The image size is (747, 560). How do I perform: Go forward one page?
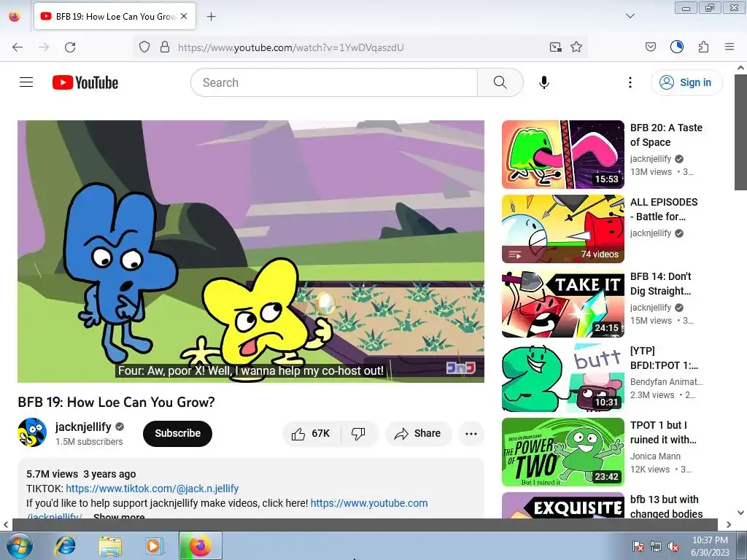pos(44,47)
